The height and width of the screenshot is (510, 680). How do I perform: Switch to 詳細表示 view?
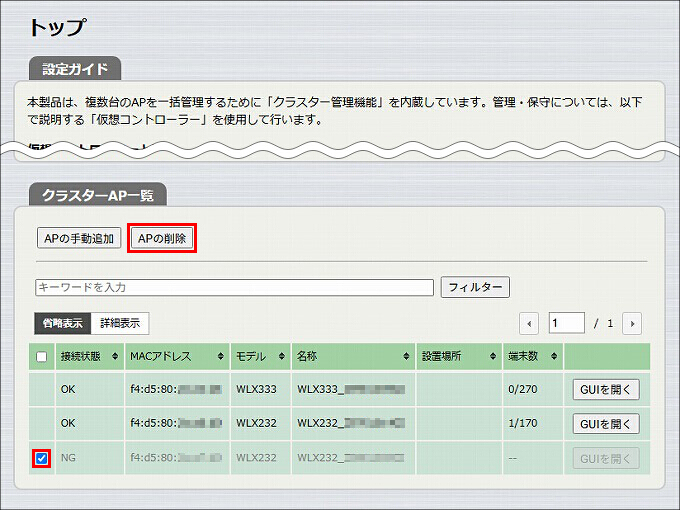(120, 323)
